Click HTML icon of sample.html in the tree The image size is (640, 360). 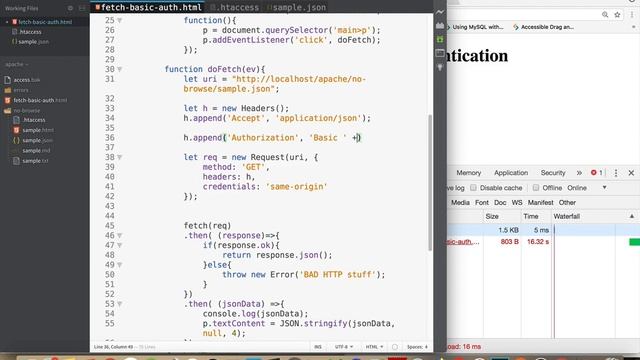[16, 130]
